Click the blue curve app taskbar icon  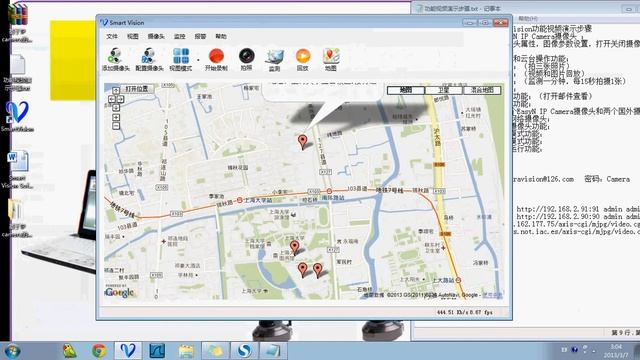click(157, 351)
